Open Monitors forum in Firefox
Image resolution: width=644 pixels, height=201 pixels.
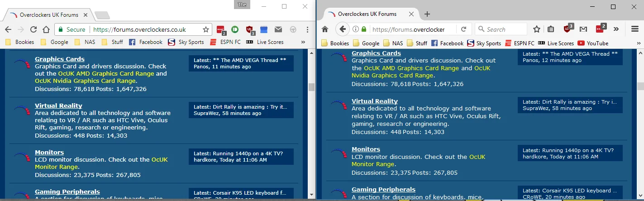366,149
